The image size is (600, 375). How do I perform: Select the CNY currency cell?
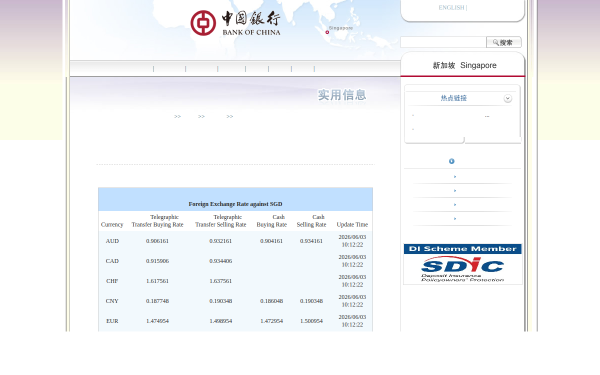112,301
